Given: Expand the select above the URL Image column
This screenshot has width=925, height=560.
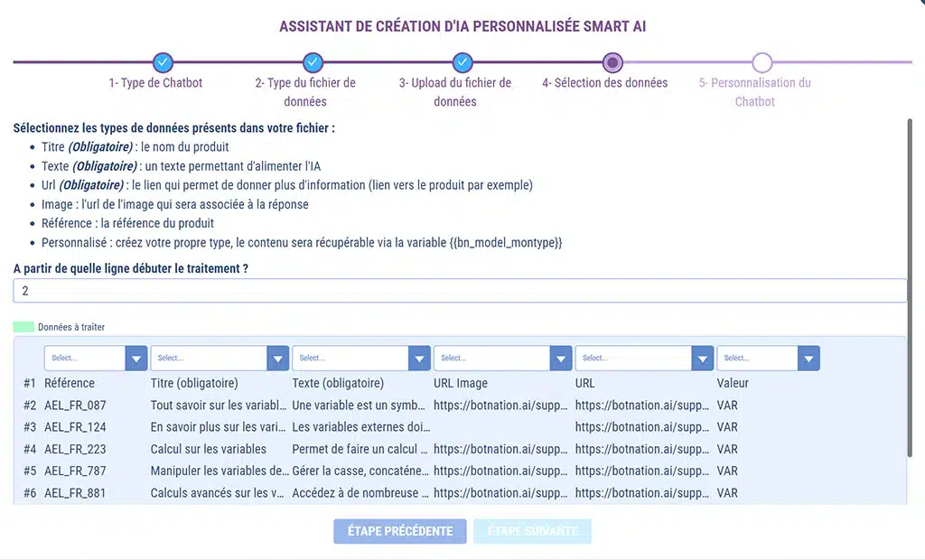Looking at the screenshot, I should 503,359.
